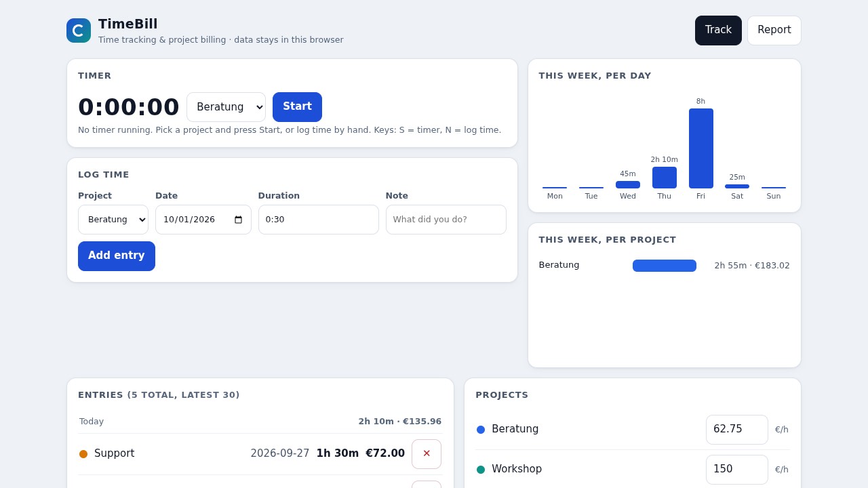This screenshot has width=868, height=488.
Task: Click the Support amount €72.00
Action: [385, 454]
